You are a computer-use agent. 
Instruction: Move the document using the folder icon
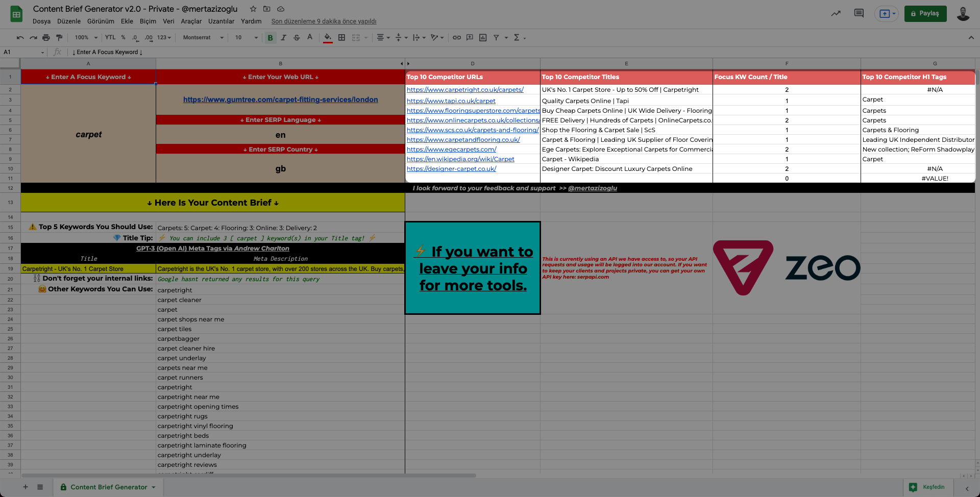[266, 9]
